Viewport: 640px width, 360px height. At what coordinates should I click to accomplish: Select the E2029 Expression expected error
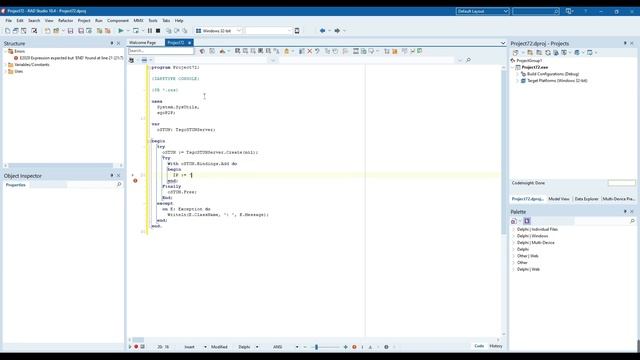click(71, 58)
